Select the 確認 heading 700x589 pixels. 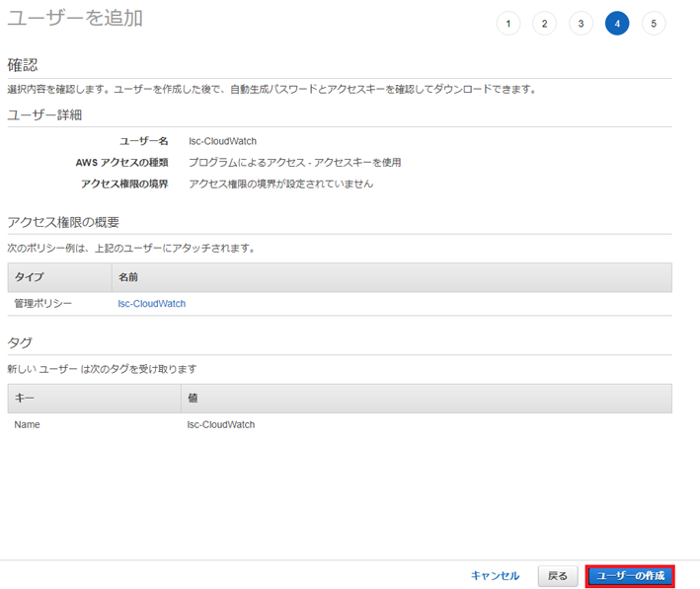click(x=23, y=65)
